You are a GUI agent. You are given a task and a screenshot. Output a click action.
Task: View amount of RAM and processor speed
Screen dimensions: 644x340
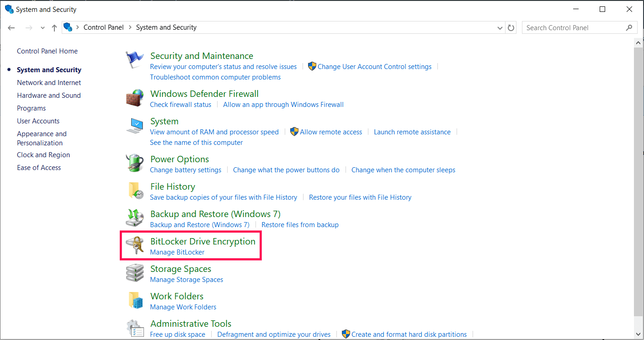(214, 132)
